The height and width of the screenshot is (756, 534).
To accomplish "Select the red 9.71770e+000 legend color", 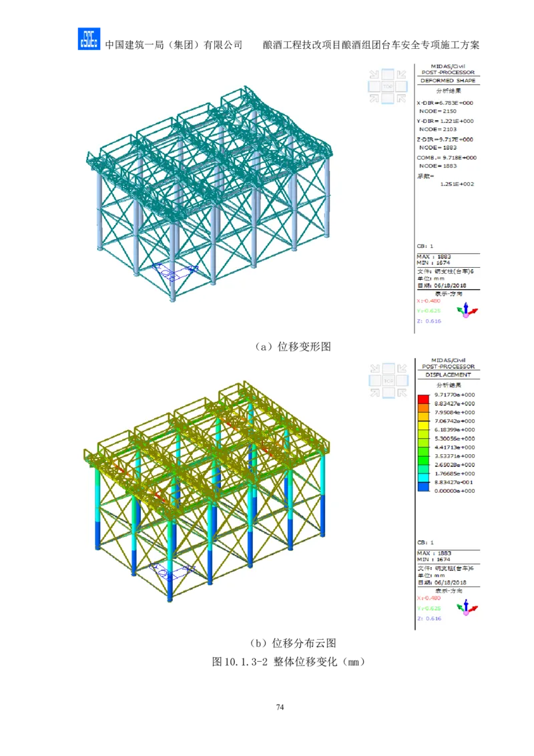I will point(423,399).
